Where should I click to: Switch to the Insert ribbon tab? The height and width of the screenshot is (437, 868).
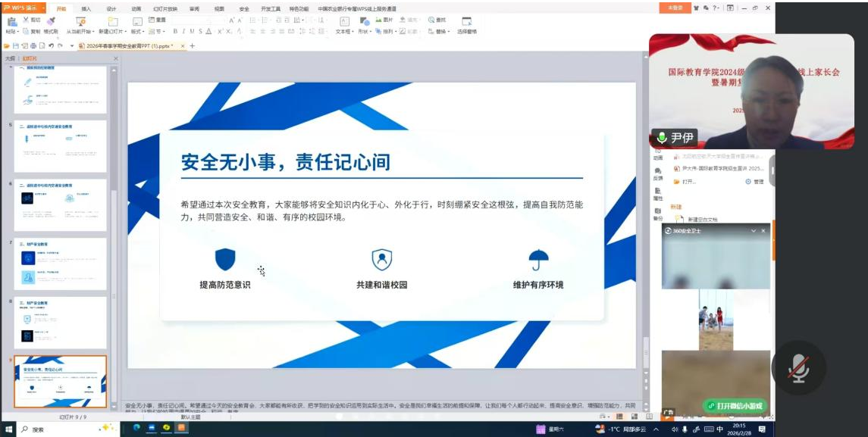[86, 8]
